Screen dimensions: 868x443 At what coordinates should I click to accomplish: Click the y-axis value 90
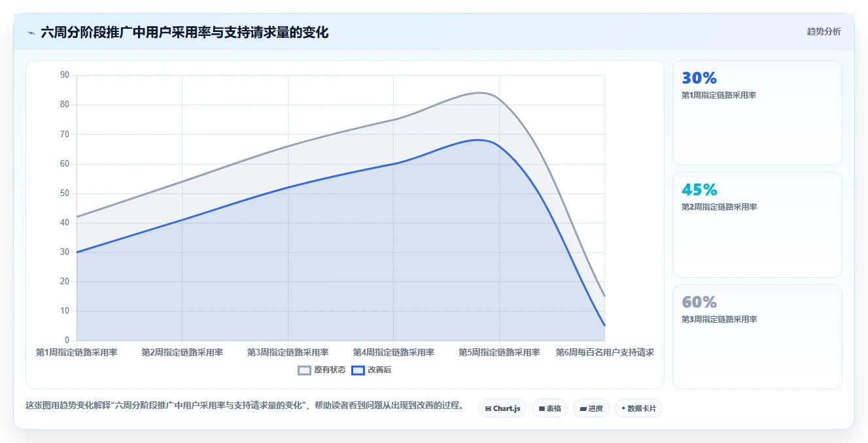(x=65, y=75)
